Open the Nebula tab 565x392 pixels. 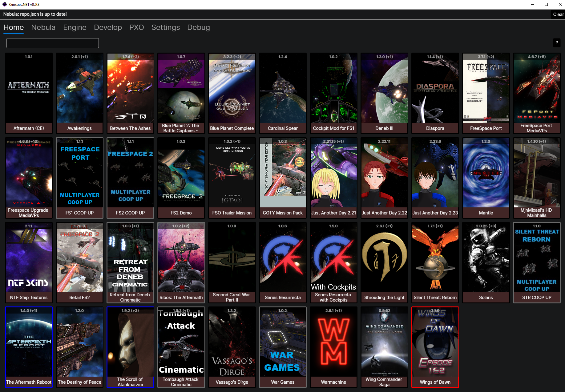[43, 27]
